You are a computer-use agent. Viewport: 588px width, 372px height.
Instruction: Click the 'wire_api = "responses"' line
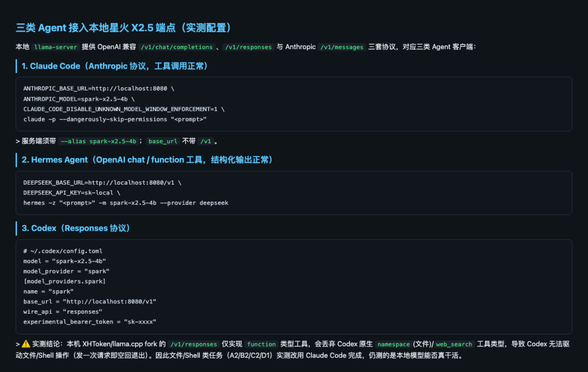[x=63, y=312]
